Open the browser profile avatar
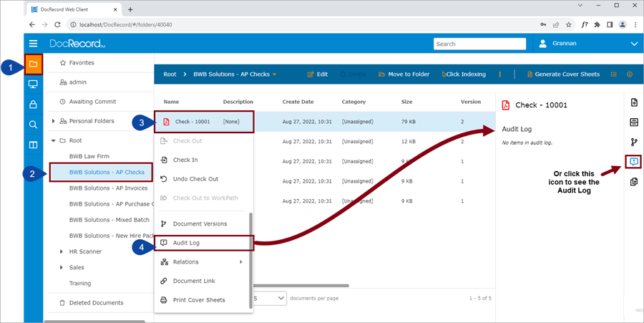The image size is (644, 323). pyautogui.click(x=623, y=24)
